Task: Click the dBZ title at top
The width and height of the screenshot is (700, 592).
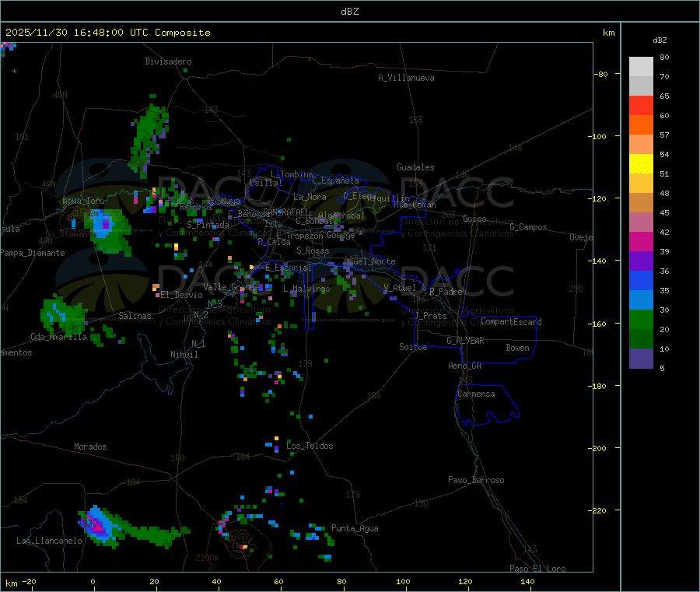Action: (x=349, y=12)
